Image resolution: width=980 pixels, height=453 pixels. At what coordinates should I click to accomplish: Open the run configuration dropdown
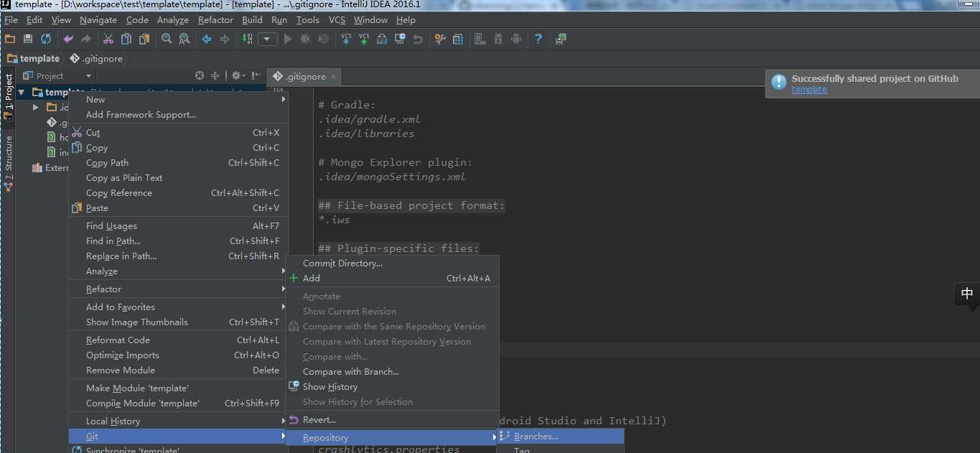[x=268, y=39]
